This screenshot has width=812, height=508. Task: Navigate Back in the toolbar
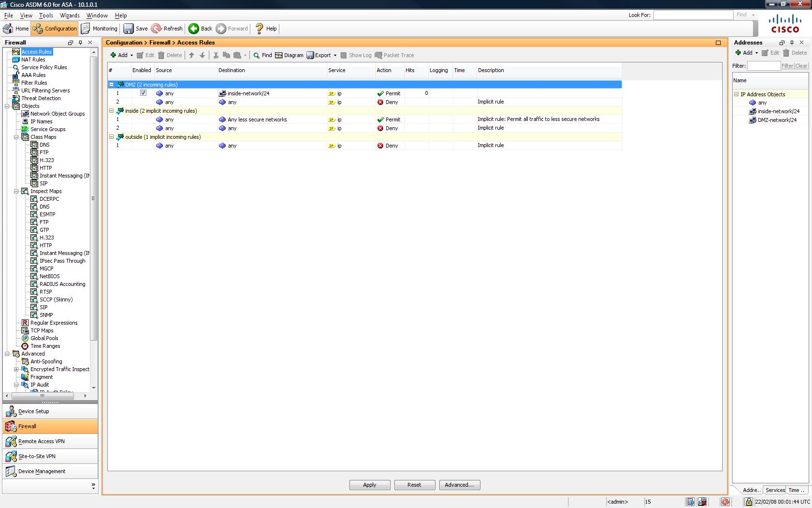(x=201, y=29)
